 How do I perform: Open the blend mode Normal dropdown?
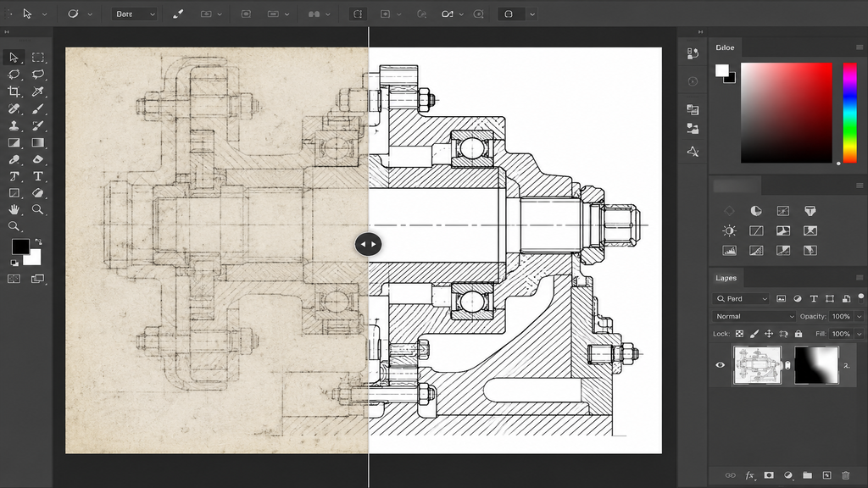click(x=754, y=317)
